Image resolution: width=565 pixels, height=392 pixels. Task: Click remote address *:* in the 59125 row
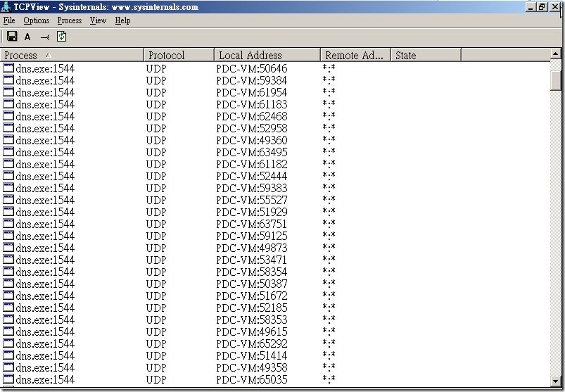pos(329,235)
